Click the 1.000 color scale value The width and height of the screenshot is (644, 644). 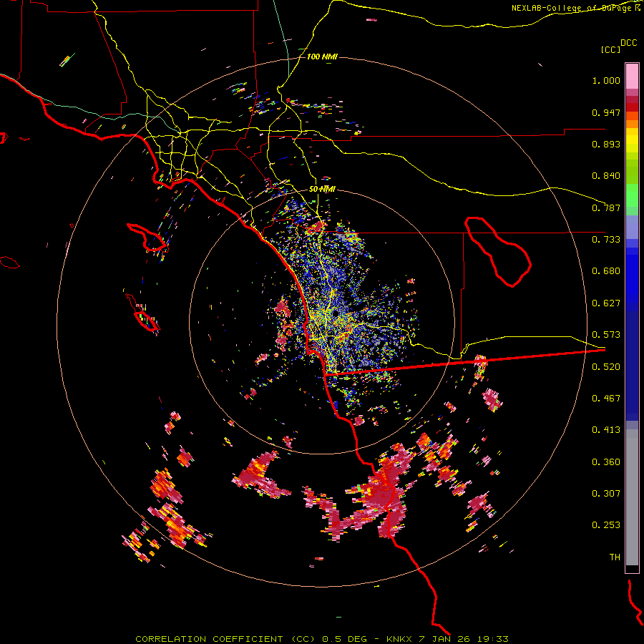(x=606, y=80)
